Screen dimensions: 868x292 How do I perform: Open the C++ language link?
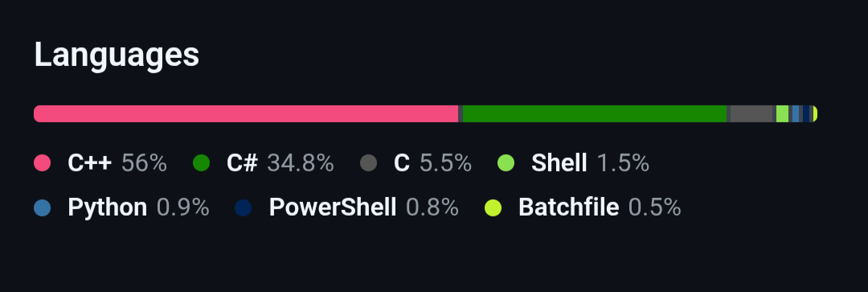coord(90,163)
